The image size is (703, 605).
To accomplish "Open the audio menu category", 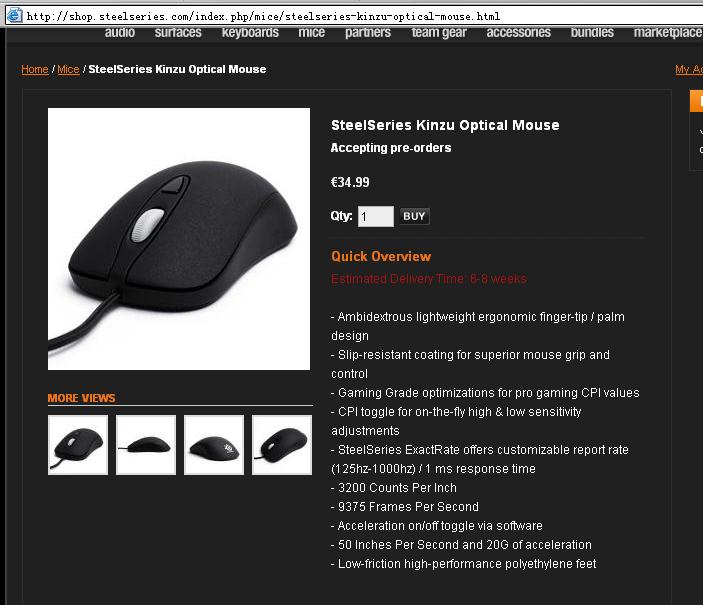I will coord(120,33).
